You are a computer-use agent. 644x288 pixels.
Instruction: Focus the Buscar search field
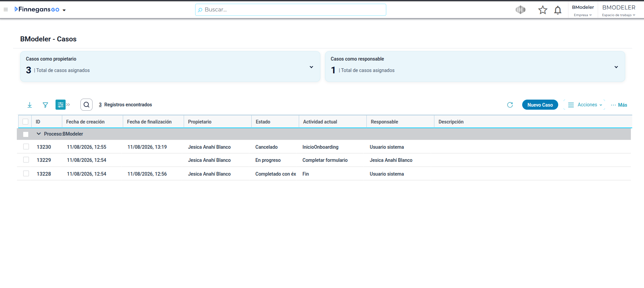tap(291, 10)
